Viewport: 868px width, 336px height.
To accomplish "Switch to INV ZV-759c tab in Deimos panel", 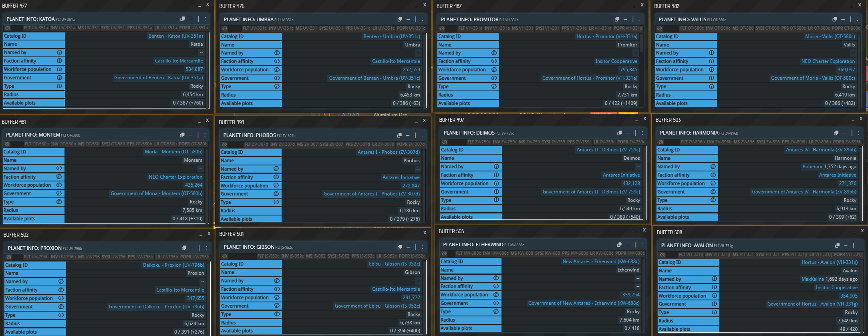I will point(505,142).
